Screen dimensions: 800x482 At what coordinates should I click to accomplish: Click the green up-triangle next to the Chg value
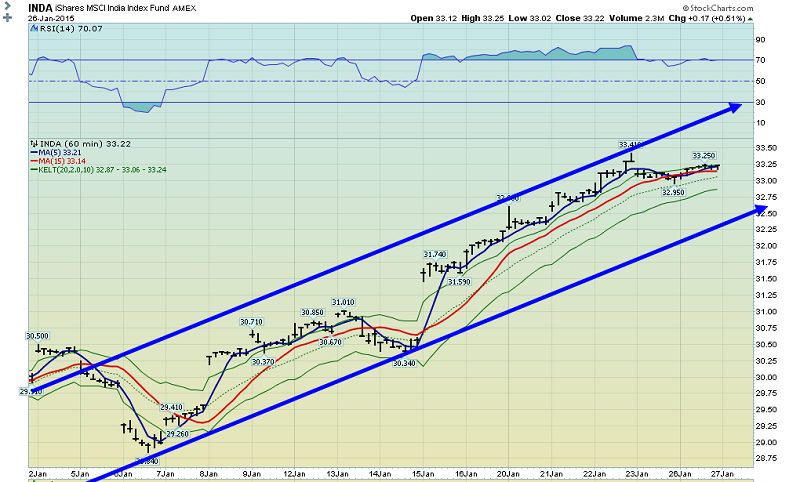pyautogui.click(x=750, y=19)
